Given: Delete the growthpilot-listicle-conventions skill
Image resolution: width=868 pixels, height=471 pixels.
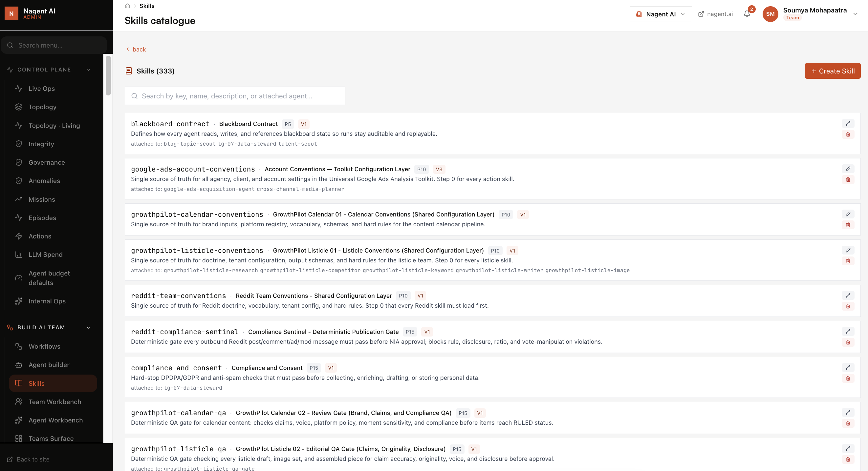Looking at the screenshot, I should pos(848,261).
